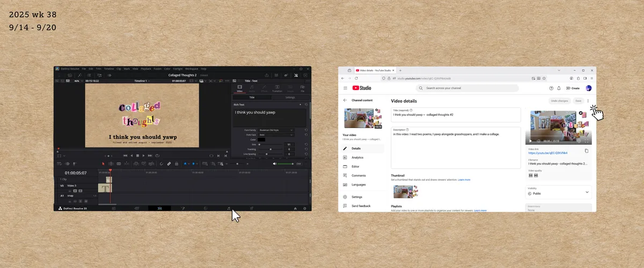Select the arrow Selection Mode tool

pyautogui.click(x=104, y=163)
